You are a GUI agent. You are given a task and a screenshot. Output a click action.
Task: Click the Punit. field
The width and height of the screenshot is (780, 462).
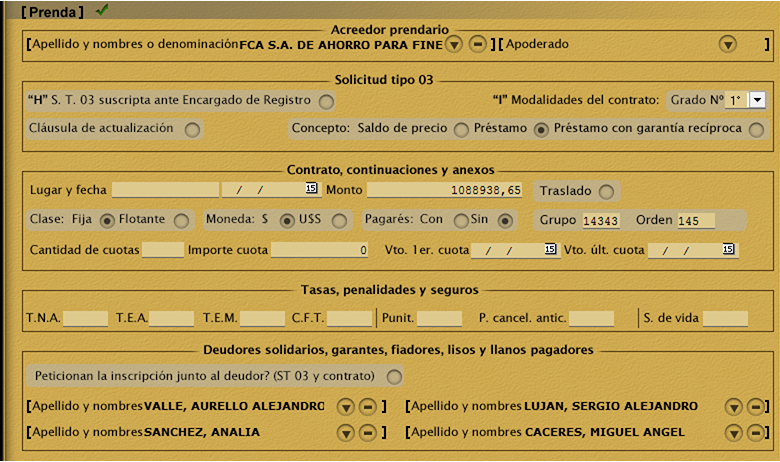coord(439,318)
